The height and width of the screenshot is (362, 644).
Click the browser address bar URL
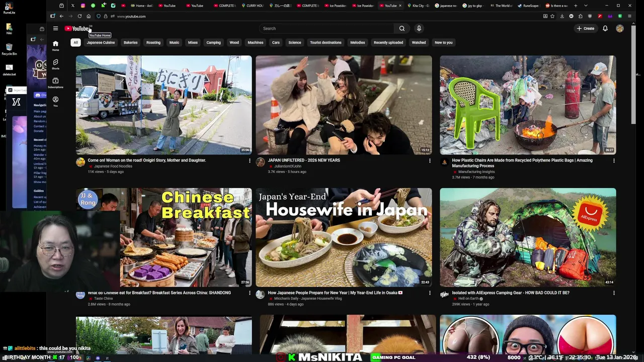tap(131, 16)
